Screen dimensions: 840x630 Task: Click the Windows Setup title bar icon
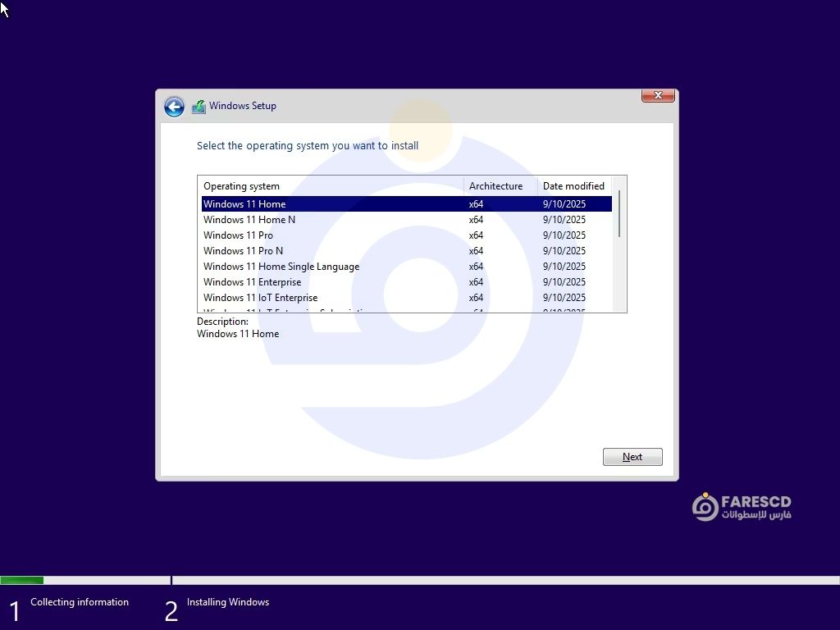coord(199,107)
